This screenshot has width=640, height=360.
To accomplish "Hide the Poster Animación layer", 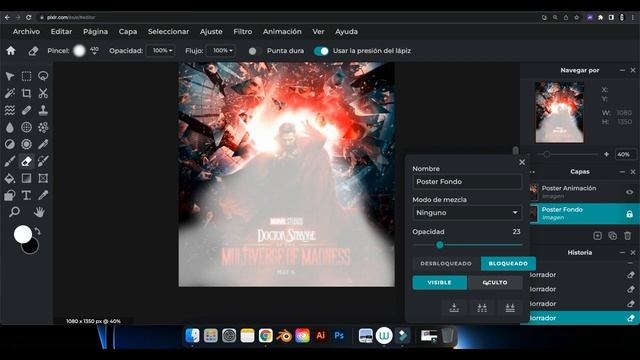I will (x=629, y=192).
